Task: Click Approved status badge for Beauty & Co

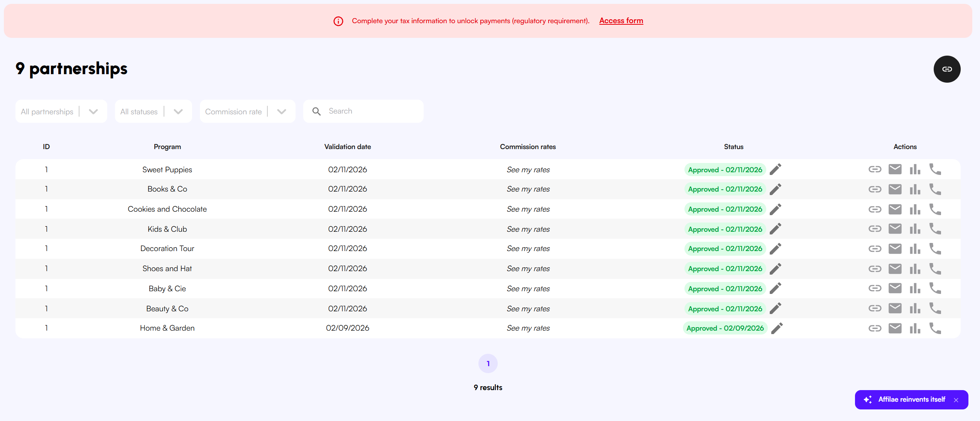Action: click(x=725, y=309)
